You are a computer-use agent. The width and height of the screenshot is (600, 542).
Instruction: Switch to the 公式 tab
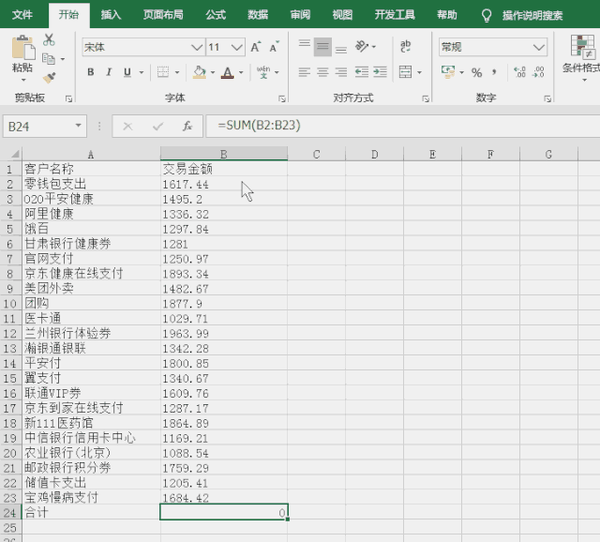pyautogui.click(x=215, y=15)
